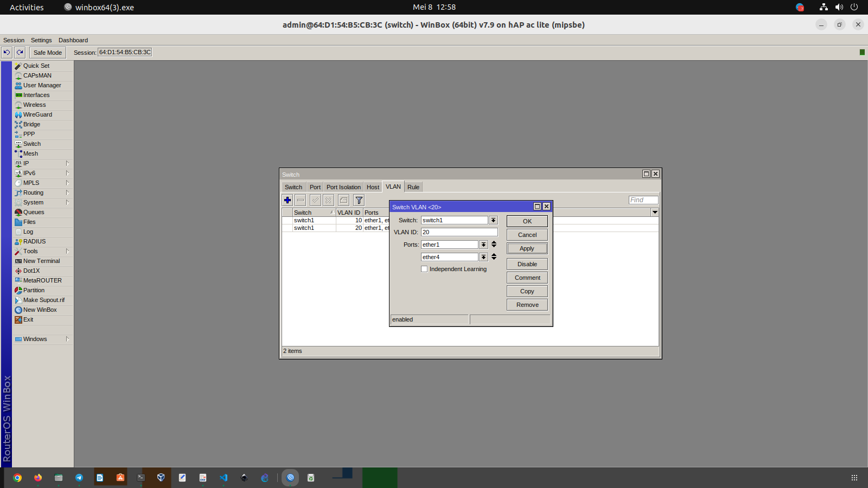Click Cancel in the Switch VLAN dialog
This screenshot has height=488, width=868.
click(x=527, y=235)
